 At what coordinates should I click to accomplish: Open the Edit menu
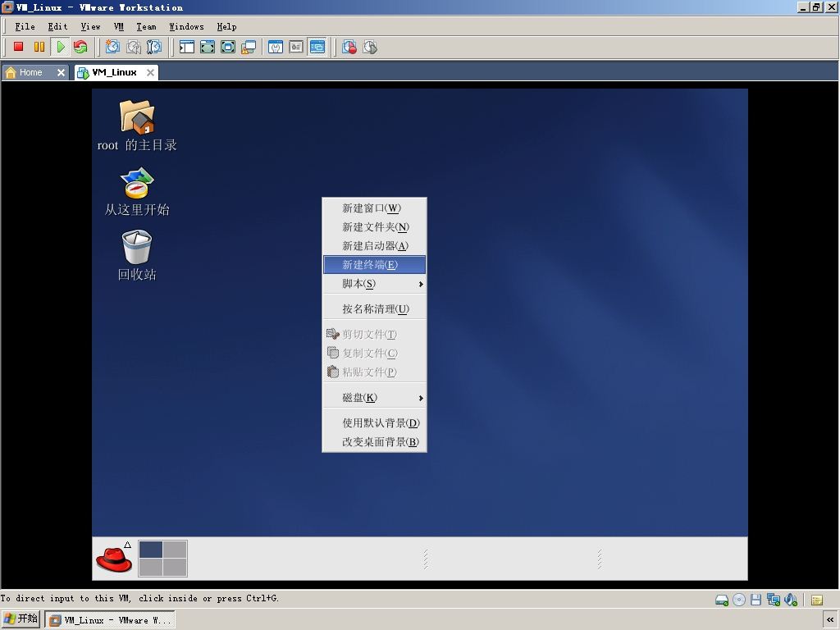(x=57, y=26)
